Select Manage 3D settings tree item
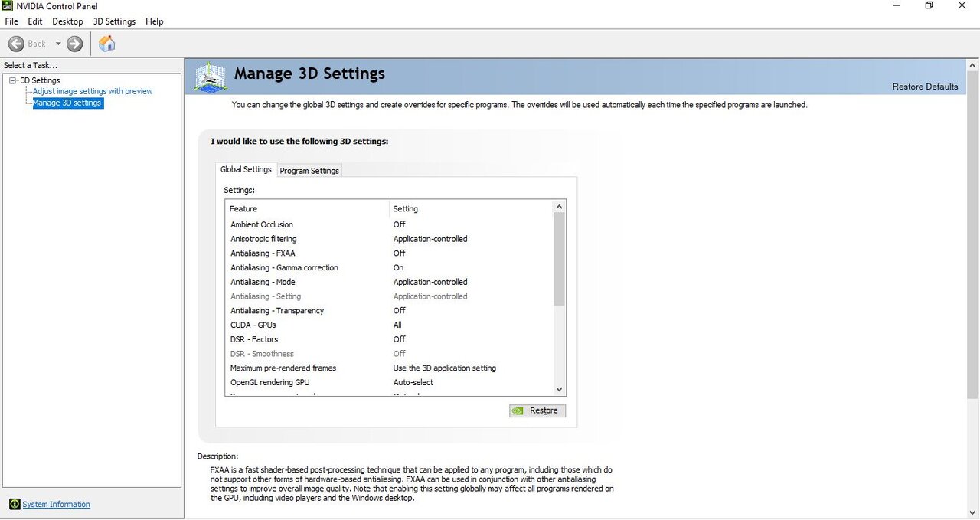This screenshot has height=520, width=980. [67, 103]
